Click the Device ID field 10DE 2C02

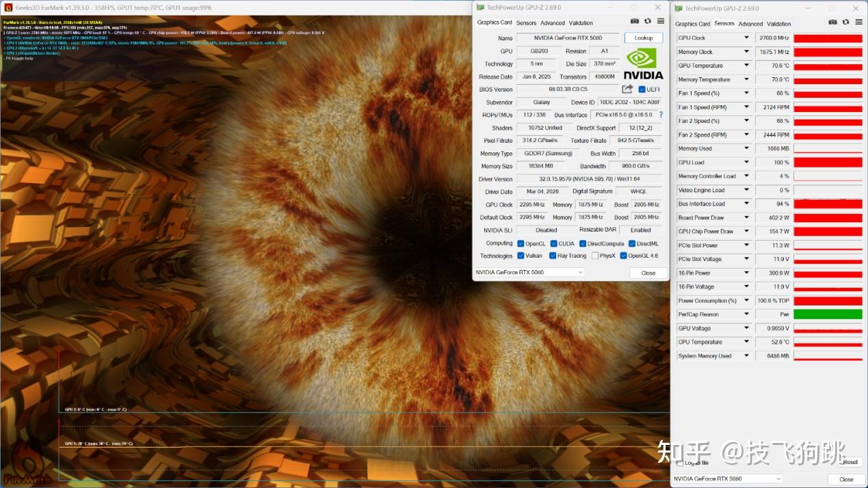pyautogui.click(x=630, y=103)
